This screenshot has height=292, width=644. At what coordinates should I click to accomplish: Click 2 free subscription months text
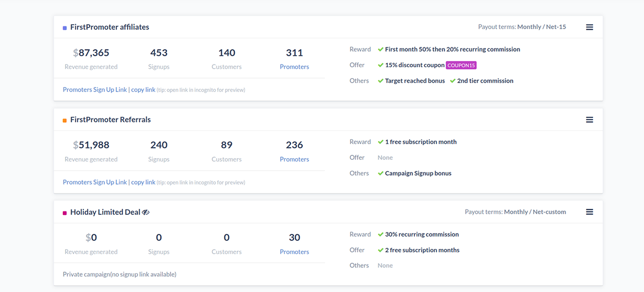[x=422, y=250]
